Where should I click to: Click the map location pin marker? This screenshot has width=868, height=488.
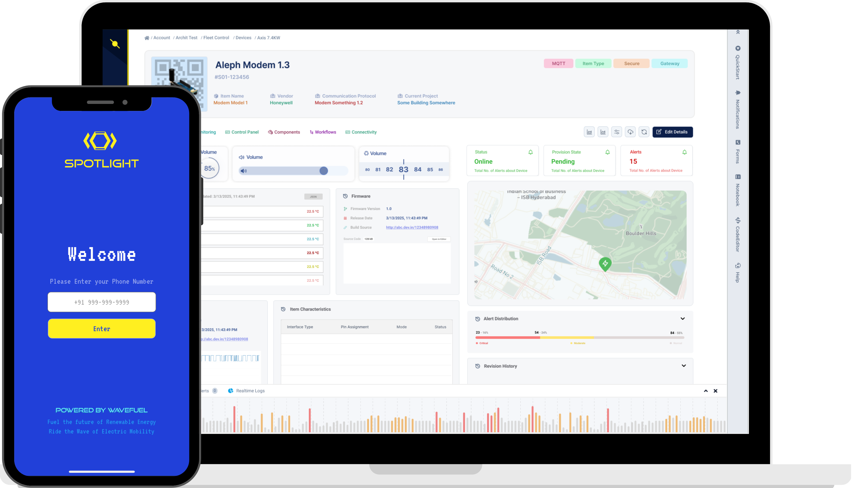point(605,263)
